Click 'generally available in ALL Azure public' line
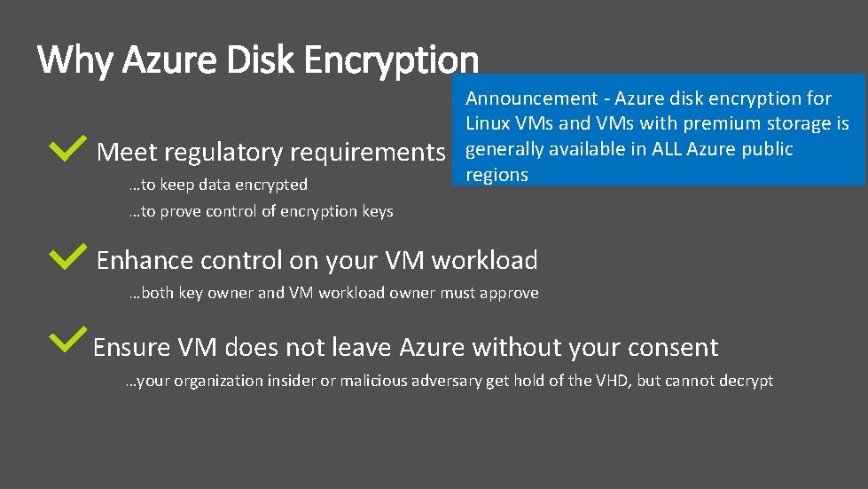The width and height of the screenshot is (868, 489). pos(629,149)
